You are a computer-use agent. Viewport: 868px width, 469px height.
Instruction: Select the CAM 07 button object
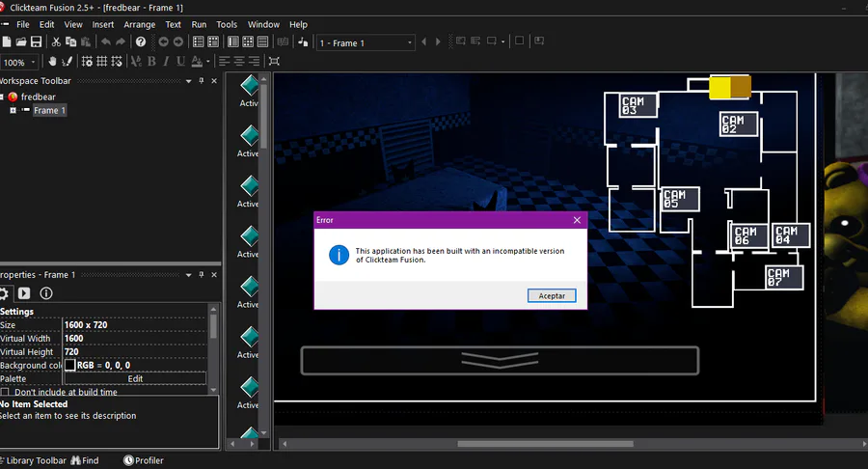point(784,277)
